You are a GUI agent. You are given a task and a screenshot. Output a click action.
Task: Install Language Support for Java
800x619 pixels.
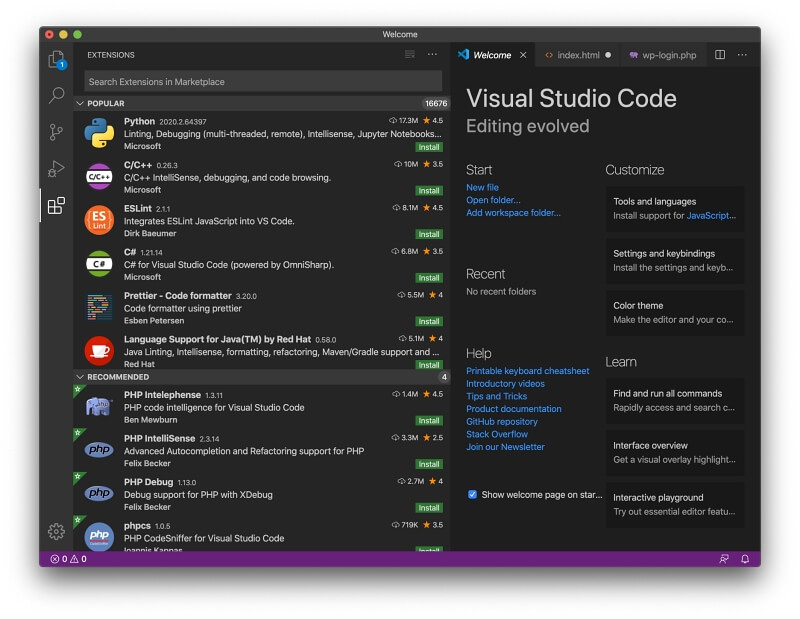[429, 365]
